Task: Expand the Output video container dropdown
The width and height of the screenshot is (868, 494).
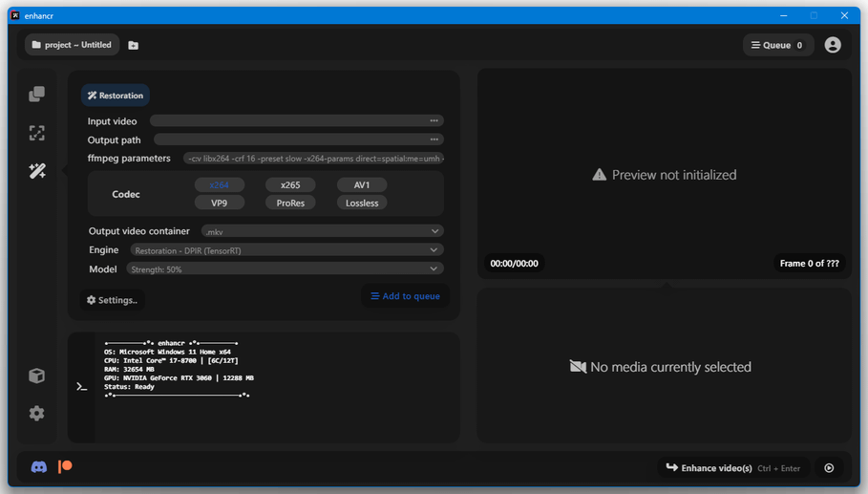Action: tap(322, 231)
